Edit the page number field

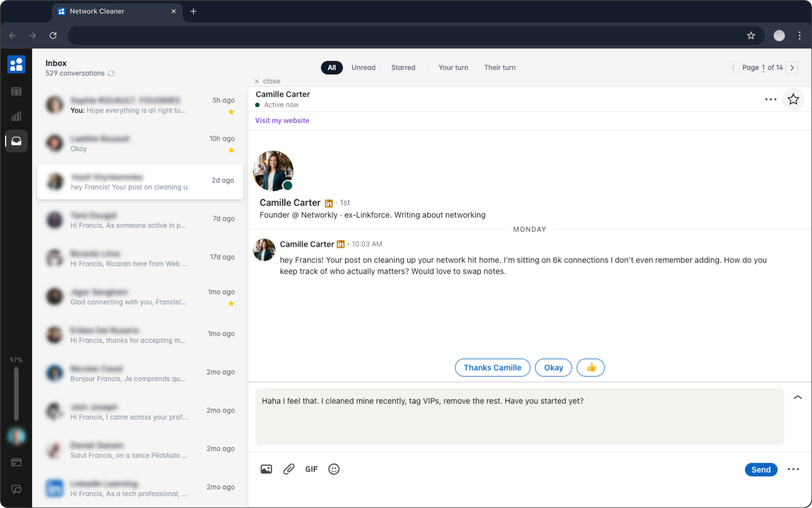tap(764, 68)
